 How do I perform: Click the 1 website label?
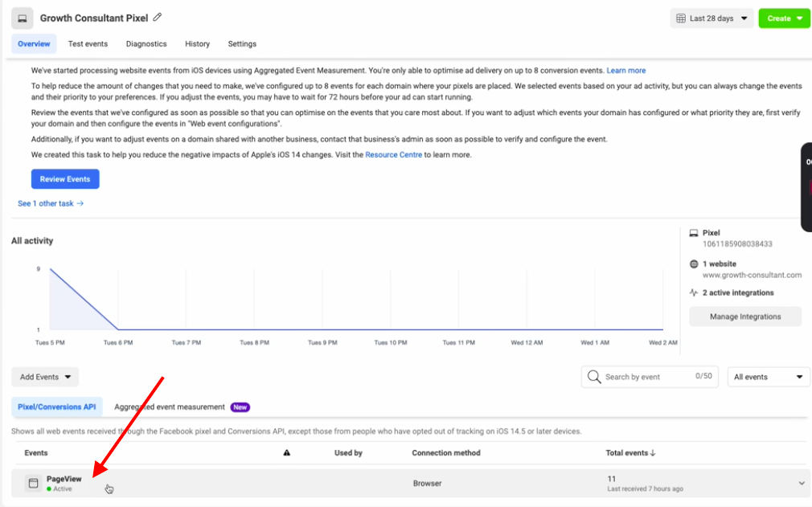click(x=720, y=264)
